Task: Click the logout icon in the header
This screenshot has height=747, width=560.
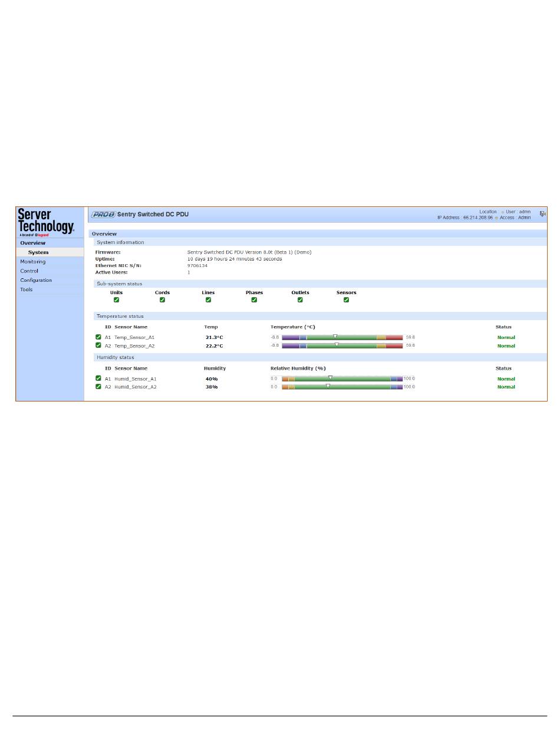Action: tap(542, 215)
